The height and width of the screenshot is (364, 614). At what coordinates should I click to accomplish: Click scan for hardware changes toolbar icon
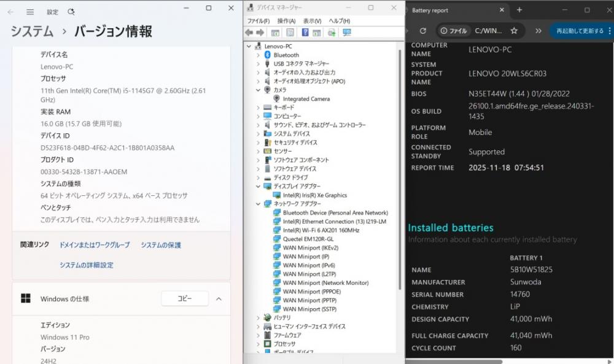pyautogui.click(x=347, y=33)
